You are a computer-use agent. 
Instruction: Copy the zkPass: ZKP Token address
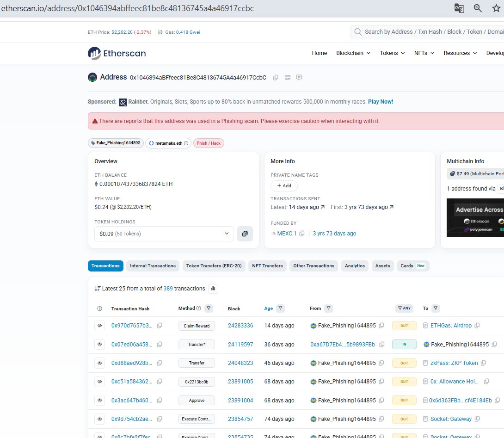(483, 363)
